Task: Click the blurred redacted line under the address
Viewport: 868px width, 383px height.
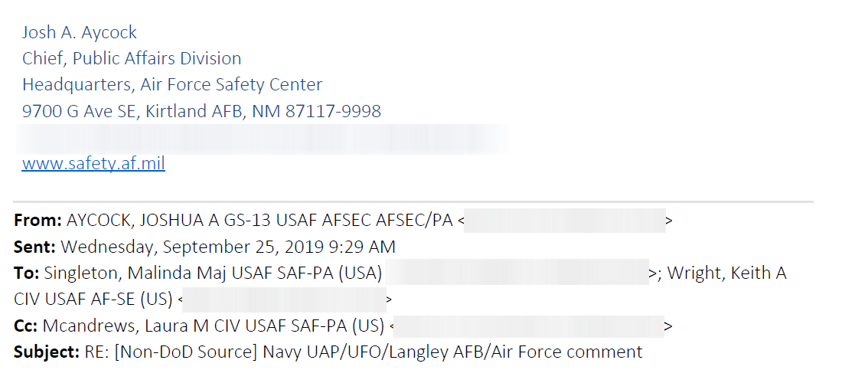Action: coord(260,139)
